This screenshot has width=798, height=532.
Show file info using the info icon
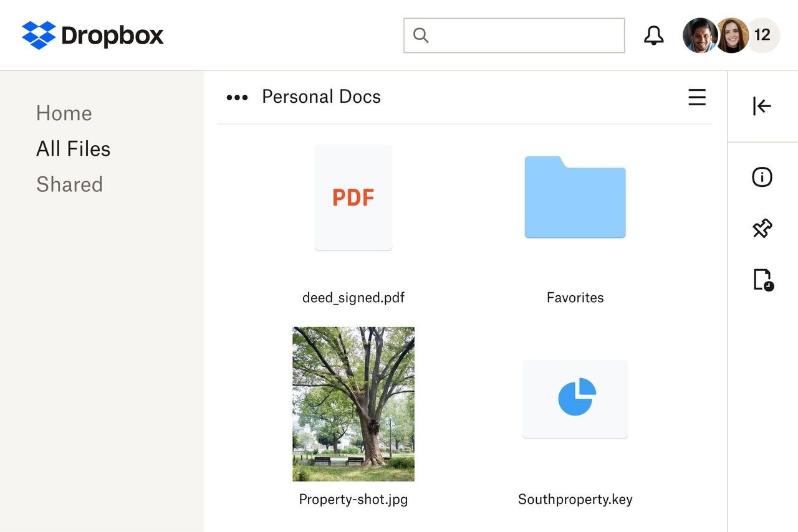point(761,177)
